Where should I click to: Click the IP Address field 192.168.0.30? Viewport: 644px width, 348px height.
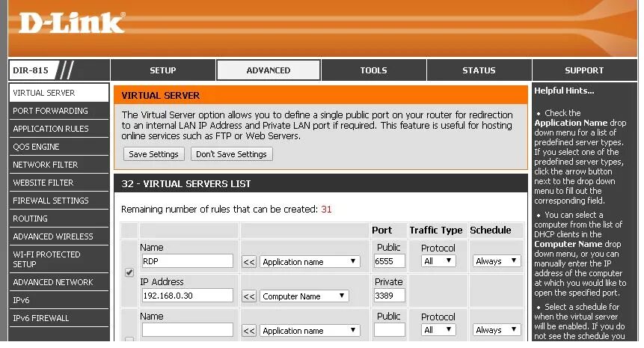[187, 296]
